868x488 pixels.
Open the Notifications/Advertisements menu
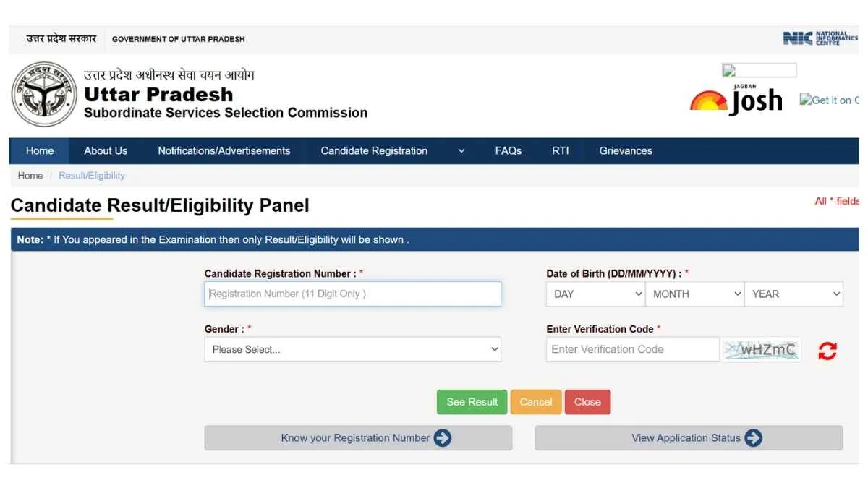[x=224, y=151]
